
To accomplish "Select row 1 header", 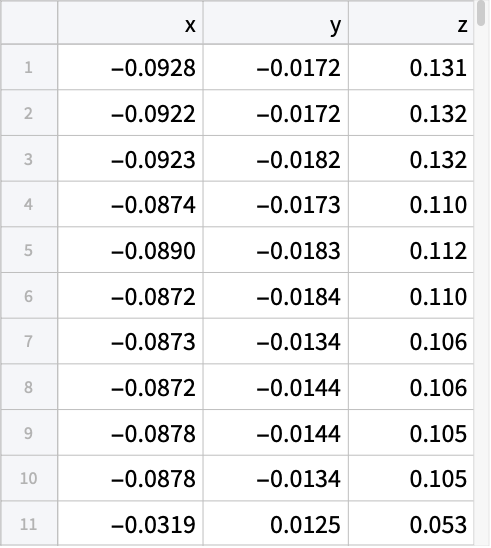I will pos(29,67).
